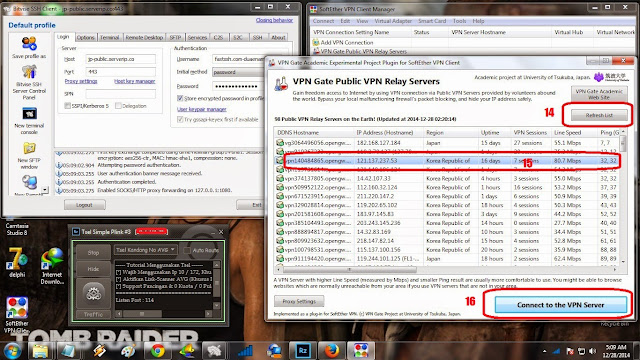Switch to the Options tab in Bitvise
Screen dimensions: 640x360
click(85, 38)
